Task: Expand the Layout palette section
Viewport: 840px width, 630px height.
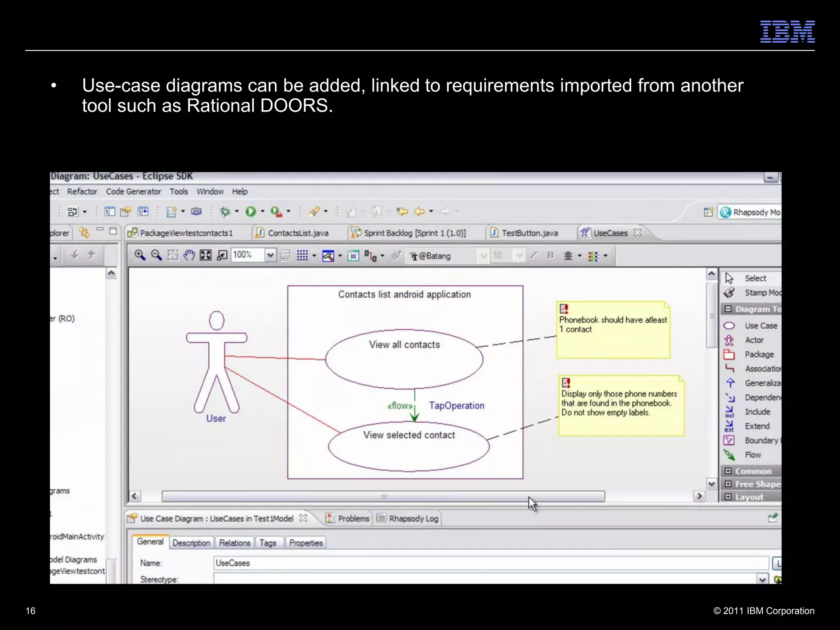Action: pyautogui.click(x=728, y=497)
